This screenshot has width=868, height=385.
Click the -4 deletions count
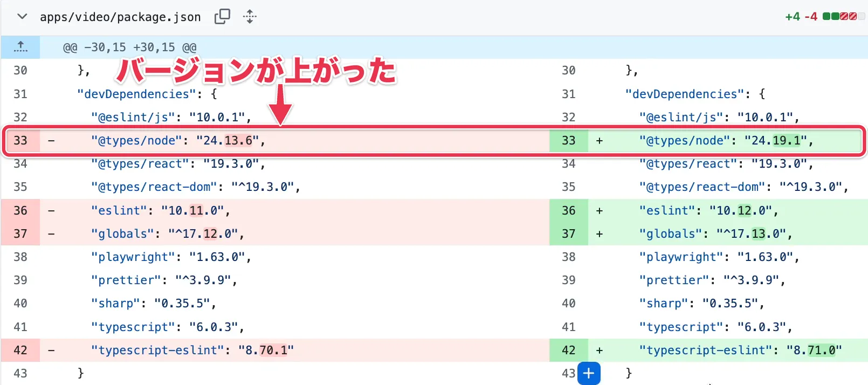pos(811,17)
